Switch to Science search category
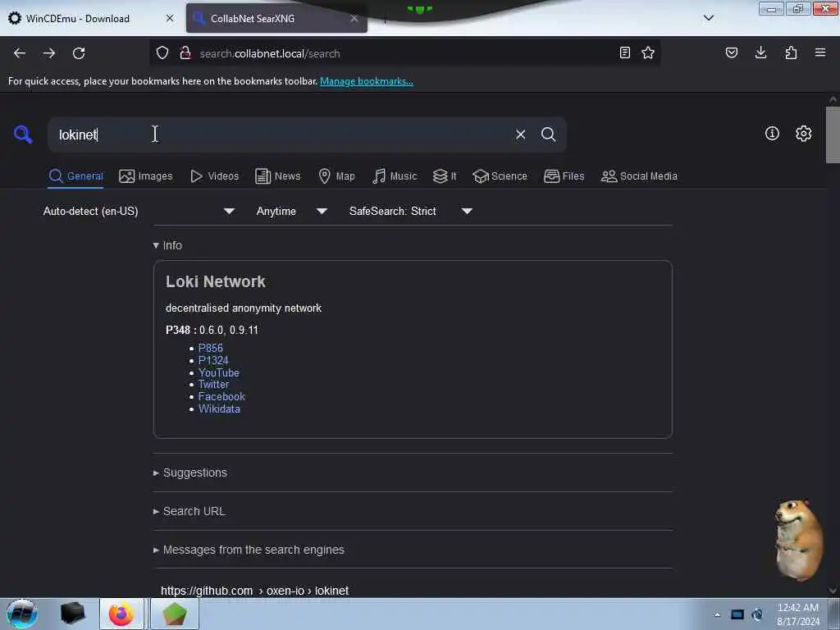Viewport: 840px width, 630px height. 500,176
